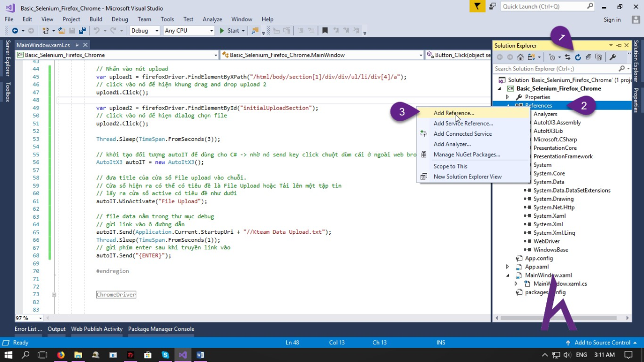Click the Solution Explorer views switch icon
The image size is (644, 362).
(531, 57)
